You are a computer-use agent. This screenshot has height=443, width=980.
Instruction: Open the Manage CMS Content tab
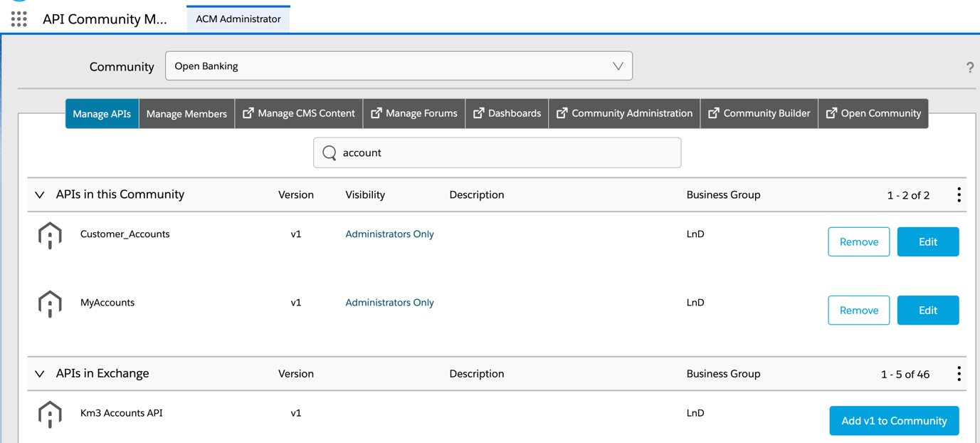pyautogui.click(x=299, y=113)
